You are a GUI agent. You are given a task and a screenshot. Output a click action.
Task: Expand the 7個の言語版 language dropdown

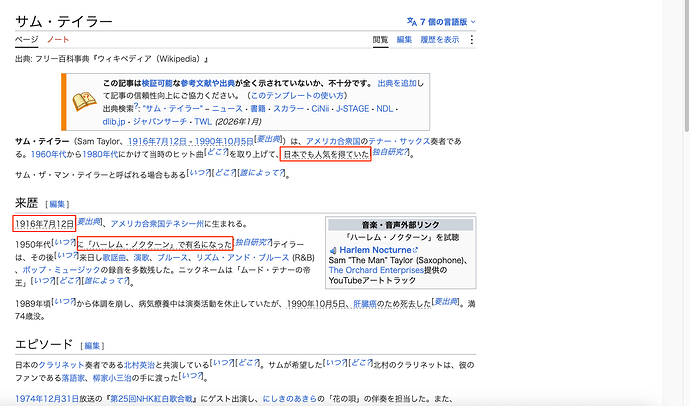(441, 22)
